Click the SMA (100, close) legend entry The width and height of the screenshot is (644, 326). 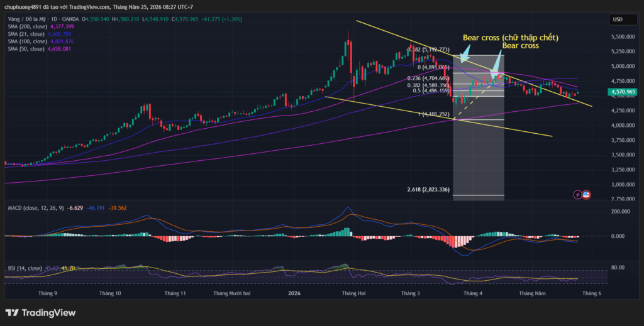click(x=41, y=41)
